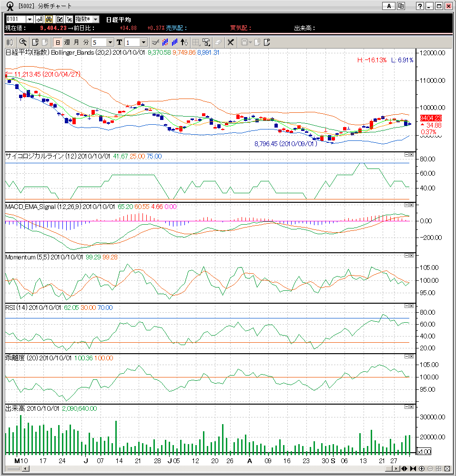Click the stock code input field
The width and height of the screenshot is (456, 476).
point(15,19)
